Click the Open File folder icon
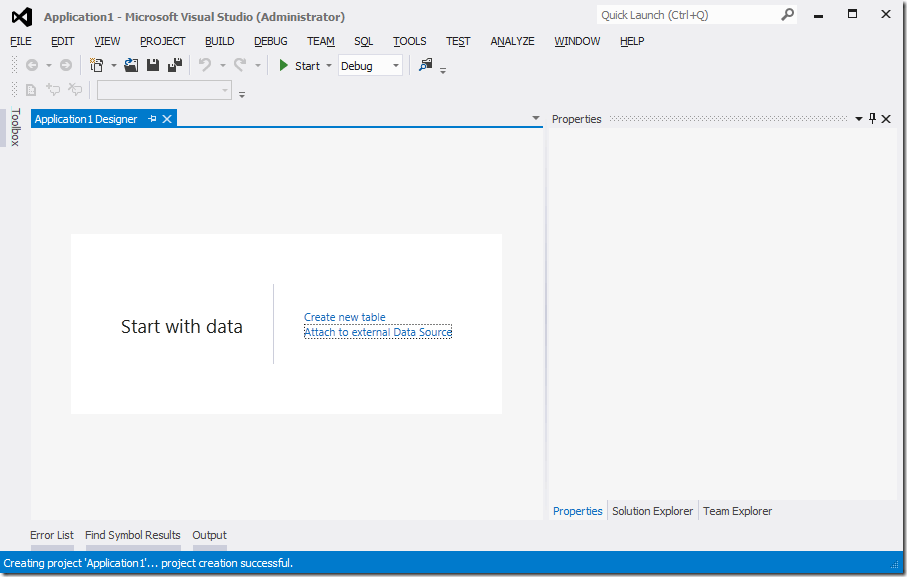Screen dimensions: 907x577 131,65
